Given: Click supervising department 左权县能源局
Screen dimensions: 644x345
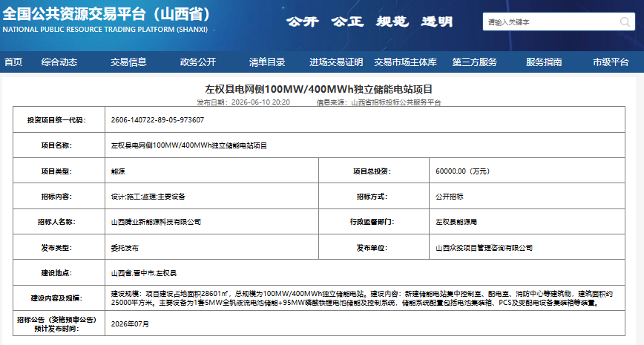Looking at the screenshot, I should click(456, 222).
